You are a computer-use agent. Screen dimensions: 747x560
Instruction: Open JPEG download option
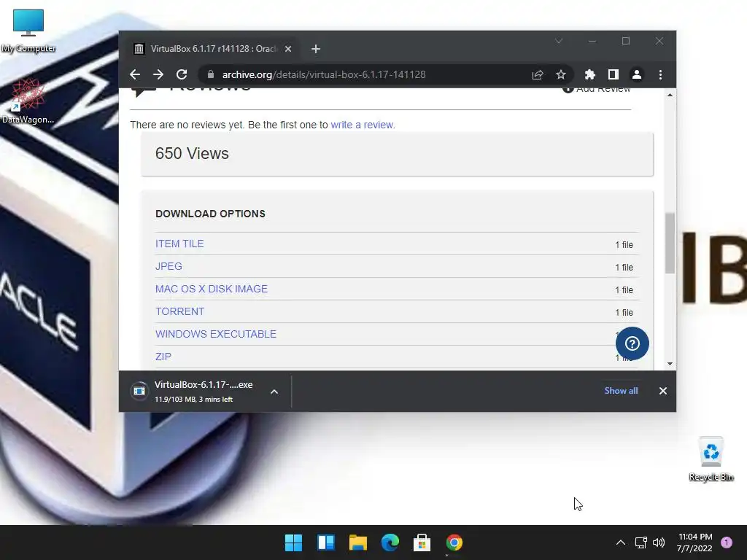169,266
